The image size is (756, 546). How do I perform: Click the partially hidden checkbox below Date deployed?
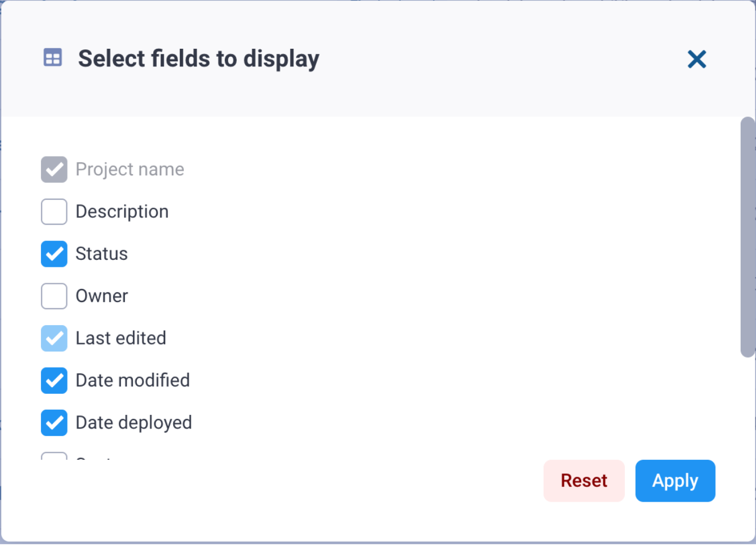point(54,456)
